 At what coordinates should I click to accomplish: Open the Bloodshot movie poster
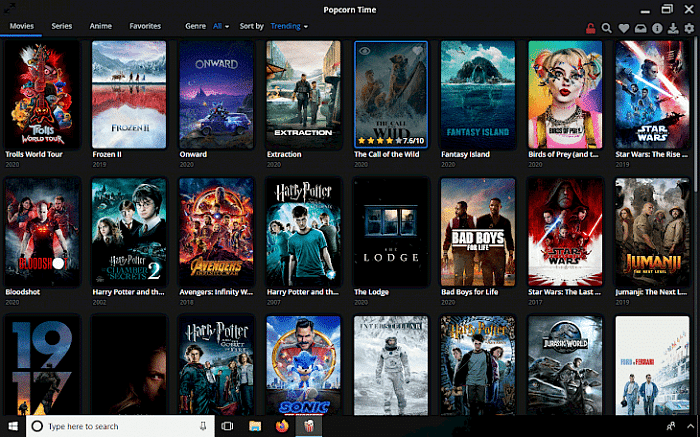(42, 232)
